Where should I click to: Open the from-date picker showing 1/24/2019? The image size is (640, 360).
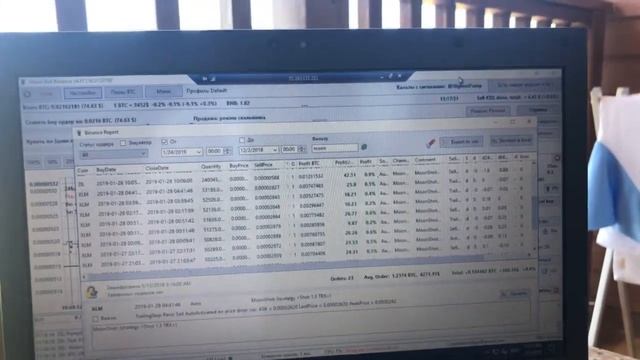(x=182, y=152)
